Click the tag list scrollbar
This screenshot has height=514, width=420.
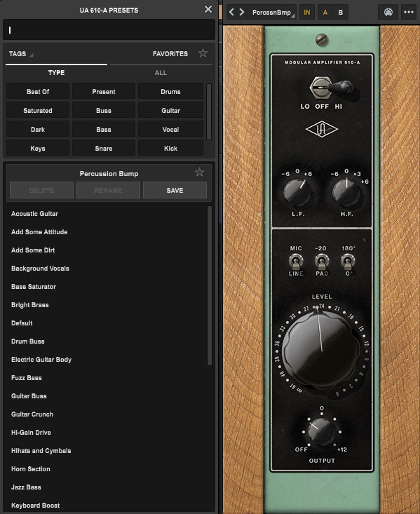click(208, 111)
